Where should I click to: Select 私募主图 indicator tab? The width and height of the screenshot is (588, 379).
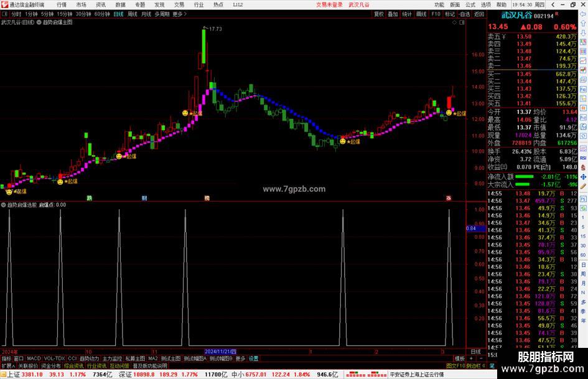point(135,358)
